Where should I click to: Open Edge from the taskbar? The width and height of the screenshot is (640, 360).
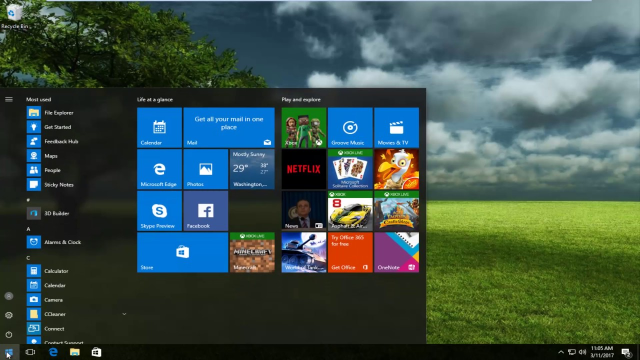click(x=53, y=352)
